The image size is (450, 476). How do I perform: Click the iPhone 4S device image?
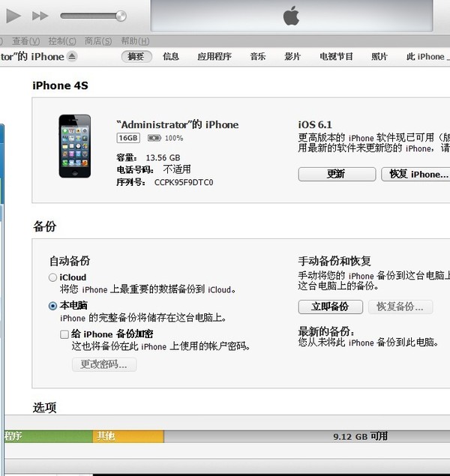(x=75, y=146)
